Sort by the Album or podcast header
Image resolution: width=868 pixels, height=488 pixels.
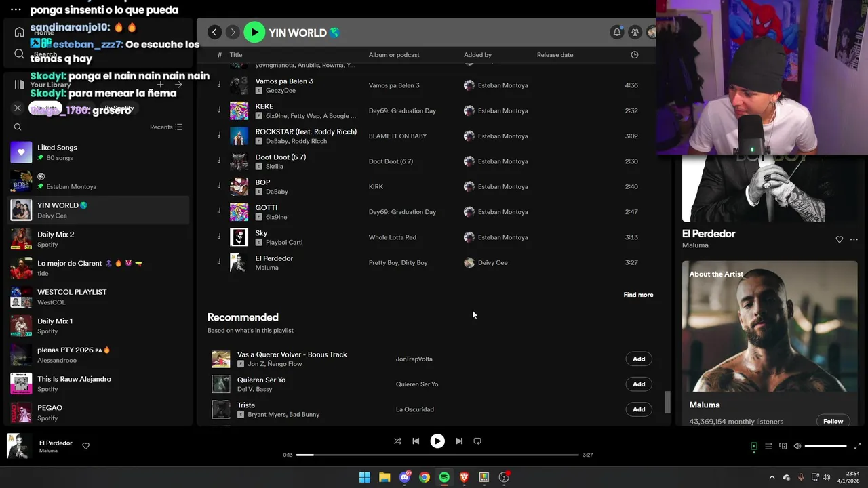pos(394,55)
